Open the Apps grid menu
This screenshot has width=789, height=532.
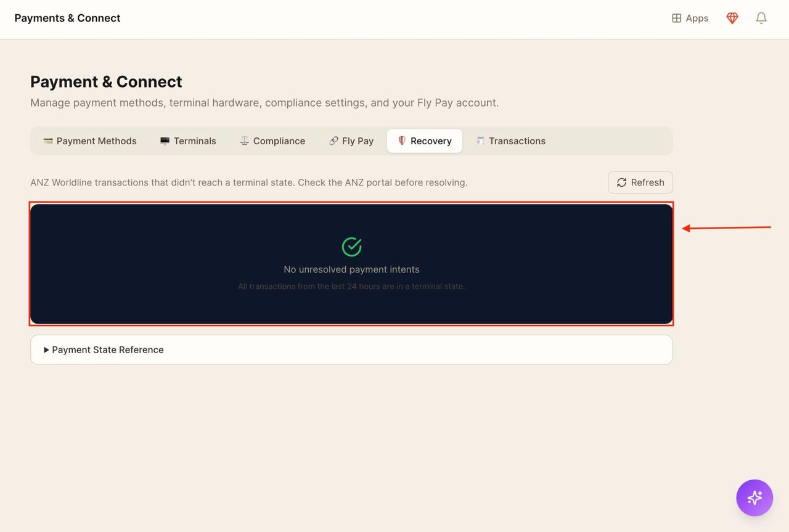tap(690, 18)
